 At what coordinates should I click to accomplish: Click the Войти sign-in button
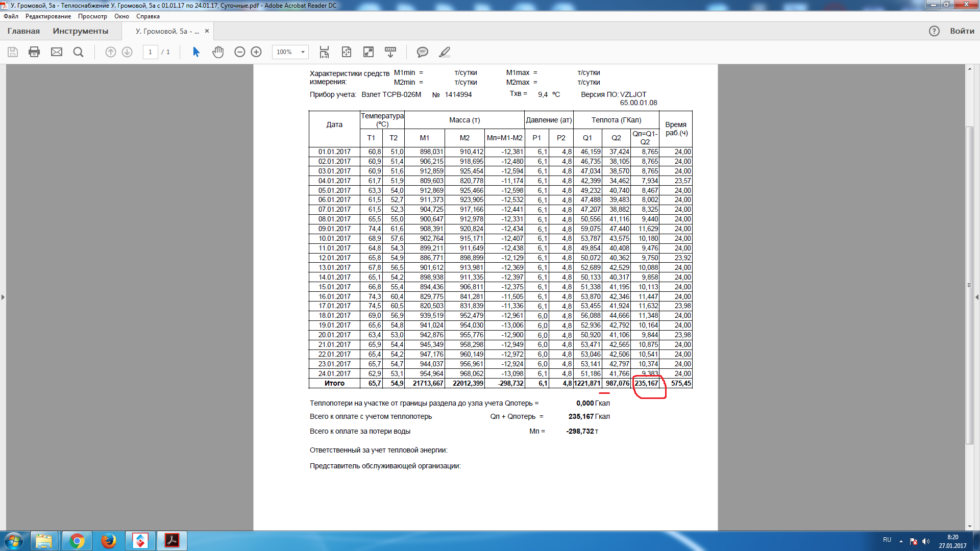tap(962, 31)
